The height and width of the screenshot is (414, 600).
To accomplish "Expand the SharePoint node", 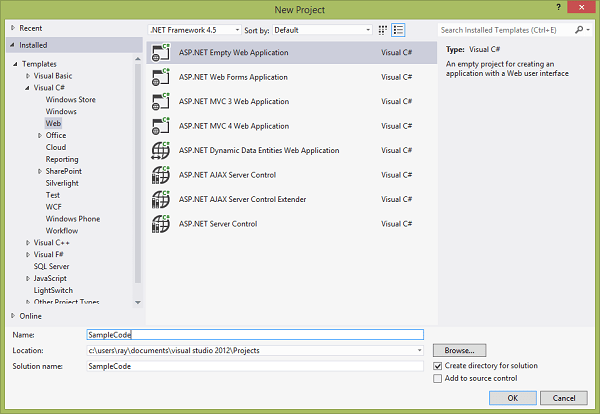I will 39,171.
